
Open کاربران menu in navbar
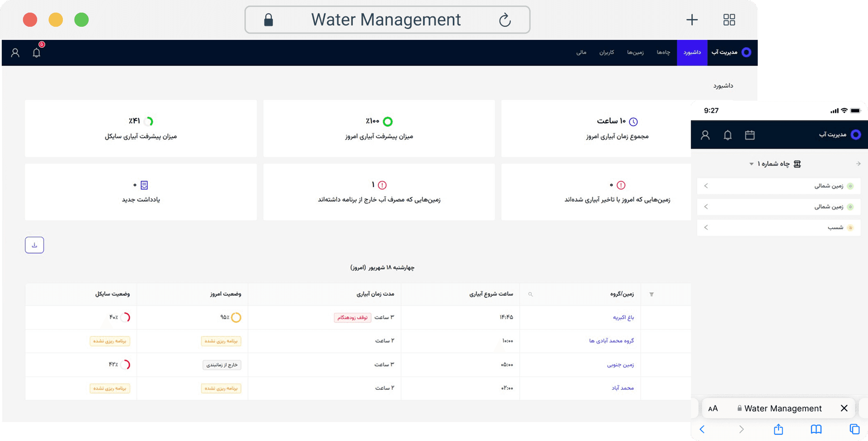[x=607, y=52]
